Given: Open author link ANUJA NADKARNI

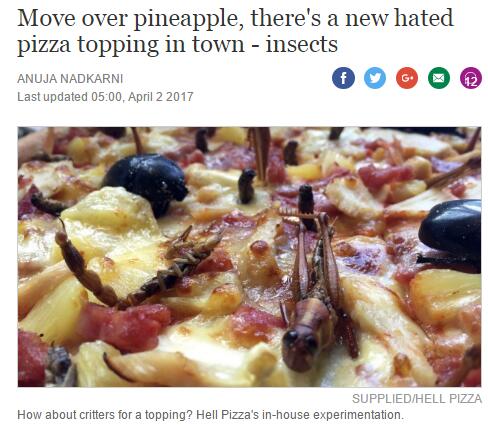Looking at the screenshot, I should click(70, 79).
